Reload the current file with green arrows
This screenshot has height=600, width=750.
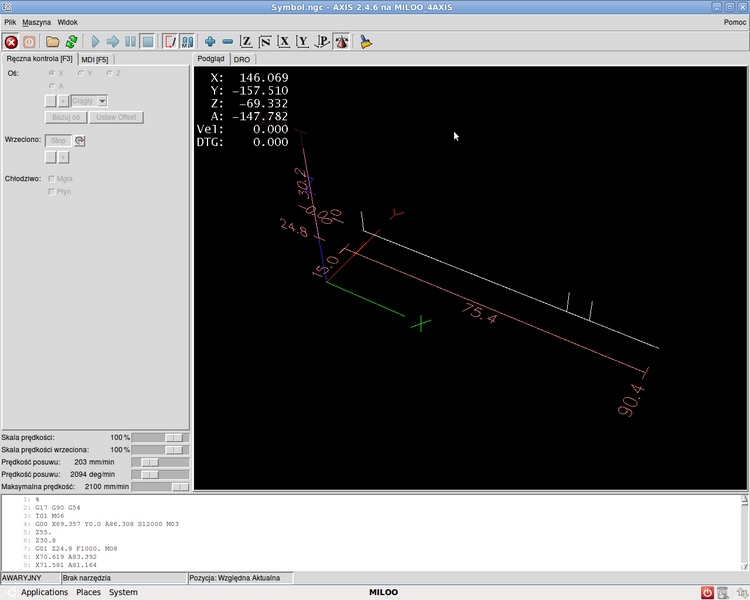[72, 42]
